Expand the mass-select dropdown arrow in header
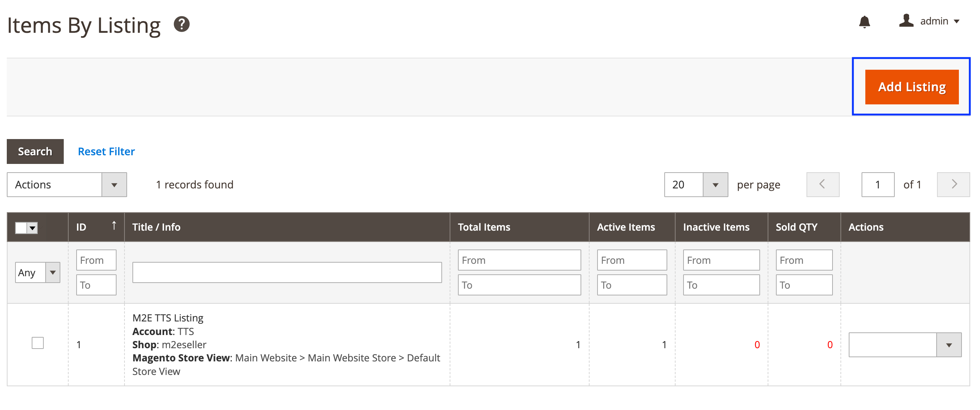 coord(32,228)
